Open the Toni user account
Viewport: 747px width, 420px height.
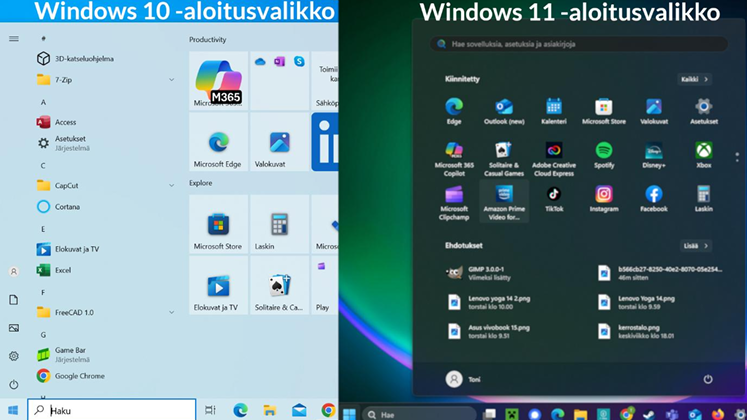(463, 379)
